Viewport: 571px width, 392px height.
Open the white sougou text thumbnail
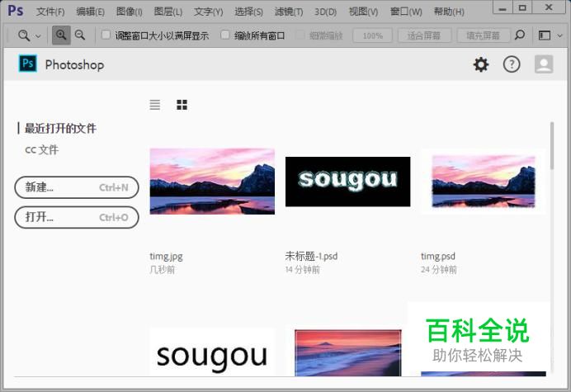(x=212, y=352)
